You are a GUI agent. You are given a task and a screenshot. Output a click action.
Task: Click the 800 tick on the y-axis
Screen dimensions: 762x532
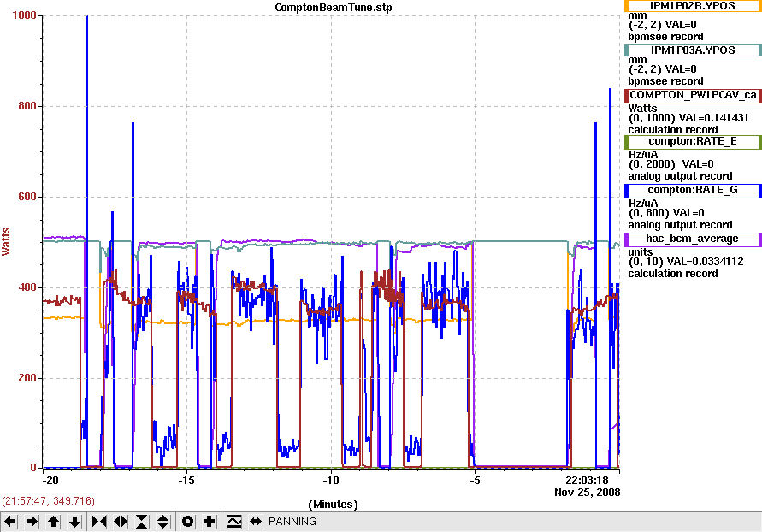click(27, 106)
